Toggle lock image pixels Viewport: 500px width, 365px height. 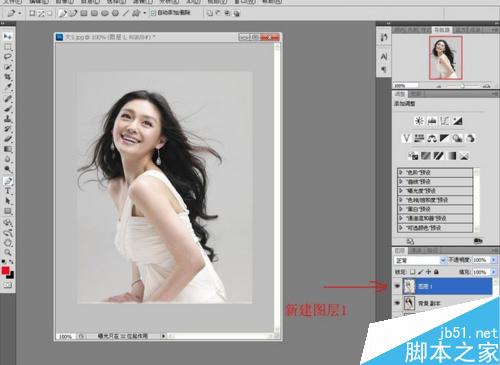(x=420, y=272)
